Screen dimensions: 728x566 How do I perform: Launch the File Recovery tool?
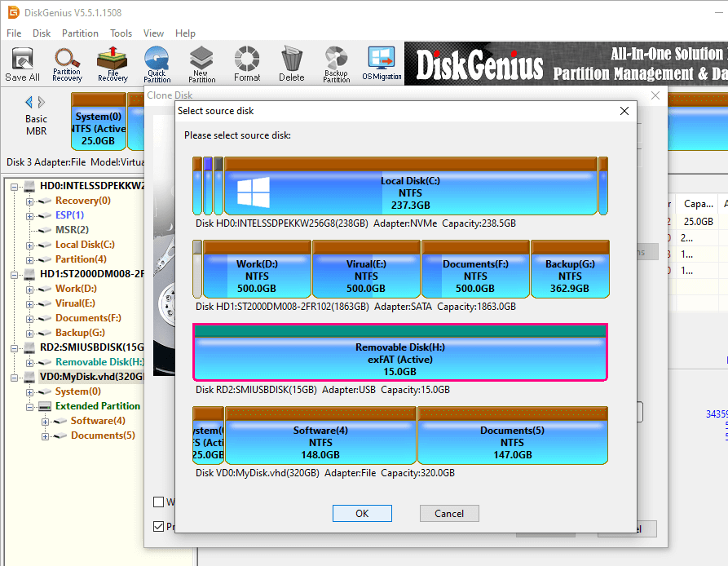113,64
